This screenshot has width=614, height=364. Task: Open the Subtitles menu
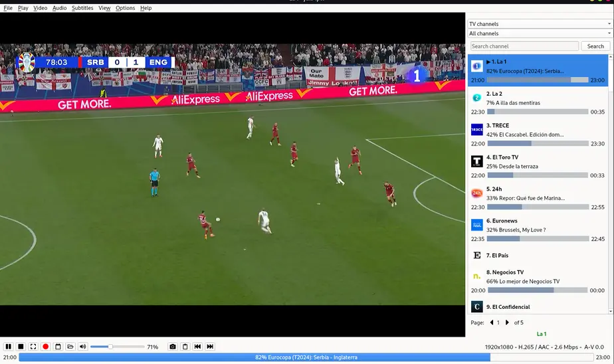point(82,8)
